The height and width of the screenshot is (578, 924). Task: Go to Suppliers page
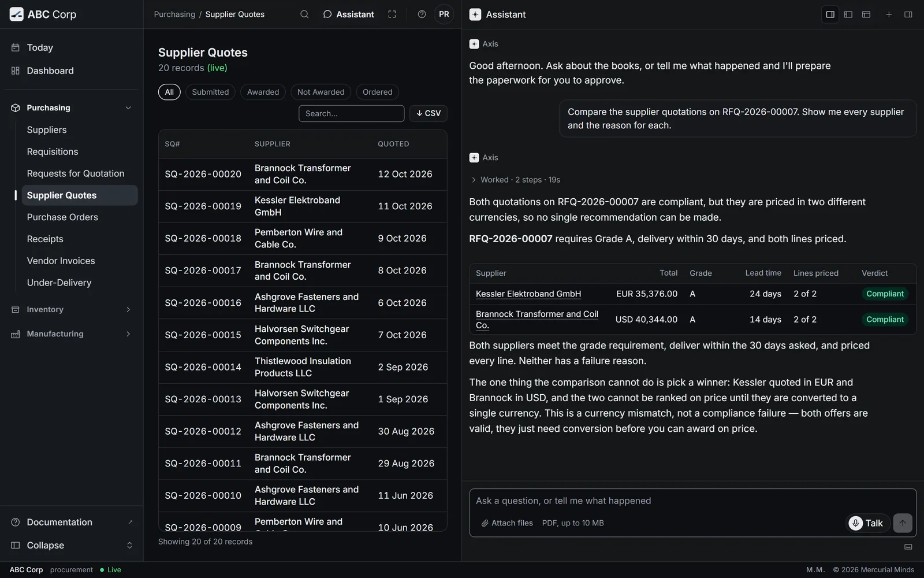click(80, 130)
